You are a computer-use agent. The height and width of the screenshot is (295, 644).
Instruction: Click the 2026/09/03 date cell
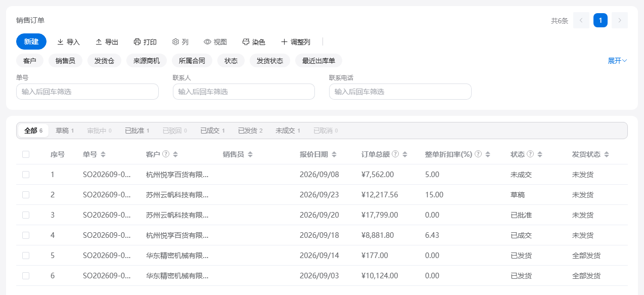319,276
